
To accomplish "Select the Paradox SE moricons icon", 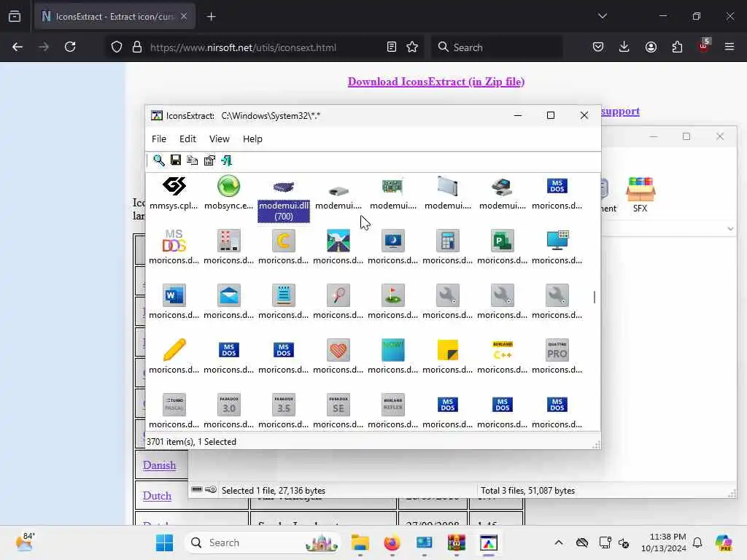I will 338,411.
